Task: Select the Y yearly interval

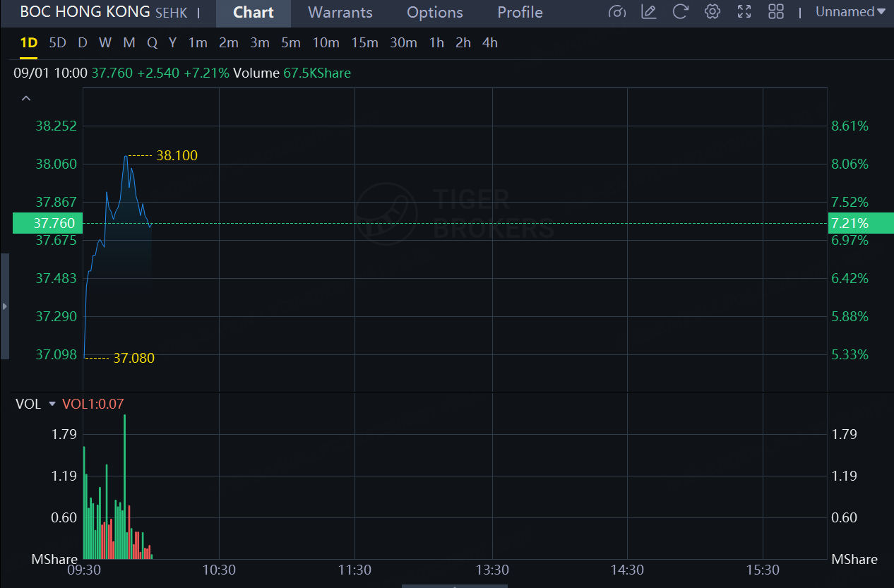Action: tap(172, 43)
